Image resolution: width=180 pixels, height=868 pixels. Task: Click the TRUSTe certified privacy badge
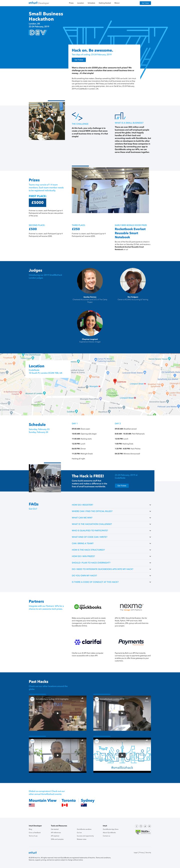coord(143,832)
